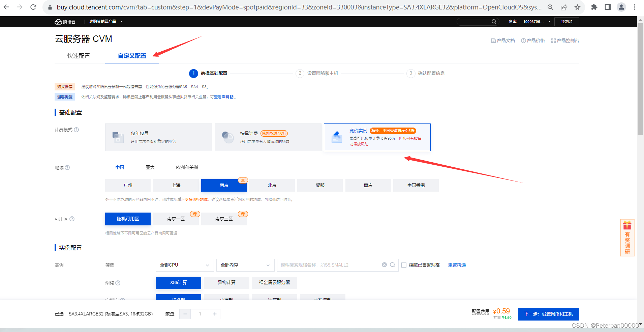The width and height of the screenshot is (644, 332).
Task: Tick 隐藏已售罄规格 checkbox
Action: 404,265
